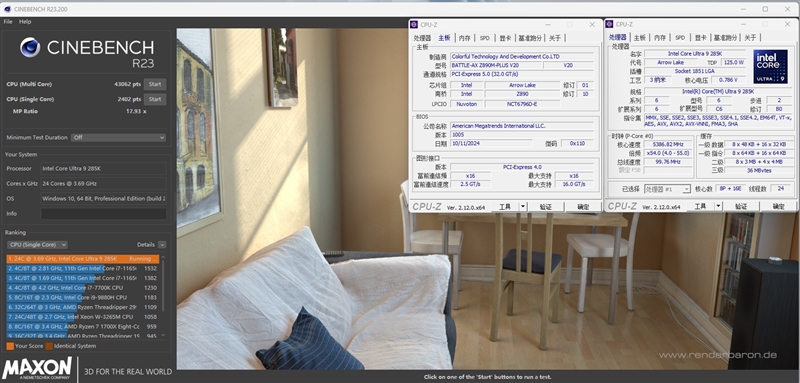The width and height of the screenshot is (800, 383).
Task: Open 关于 tab in left CPU-Z window
Action: (x=555, y=38)
